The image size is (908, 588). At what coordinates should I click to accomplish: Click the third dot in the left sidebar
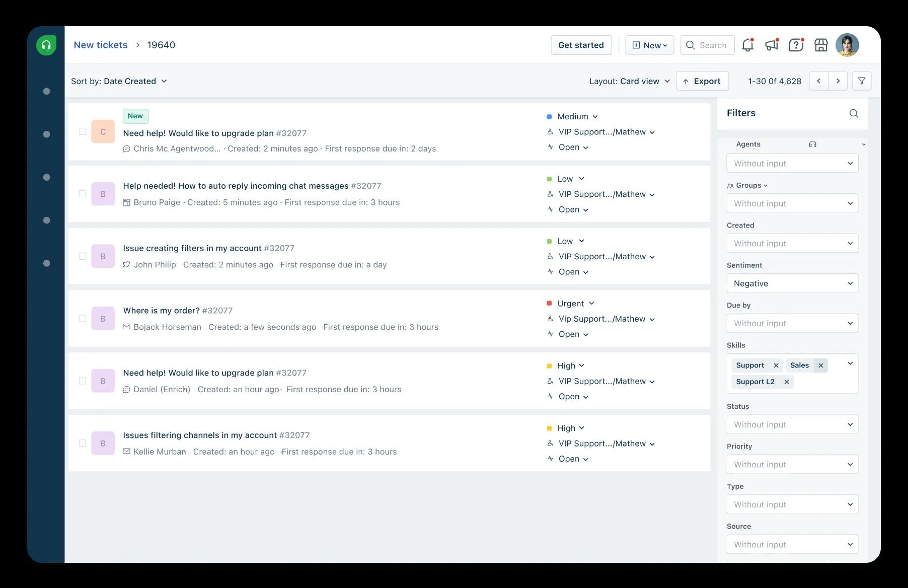coord(47,177)
